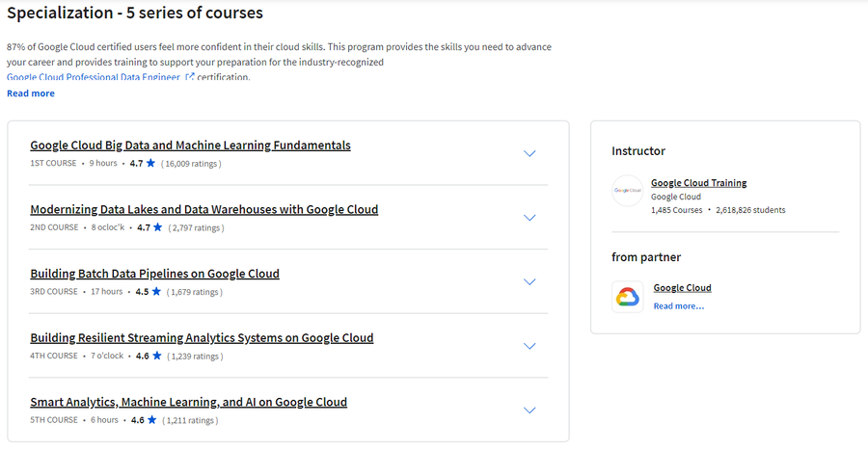This screenshot has width=868, height=450.
Task: Open Google Cloud Big Data and Machine Learning Fundamentals
Action: pos(190,146)
